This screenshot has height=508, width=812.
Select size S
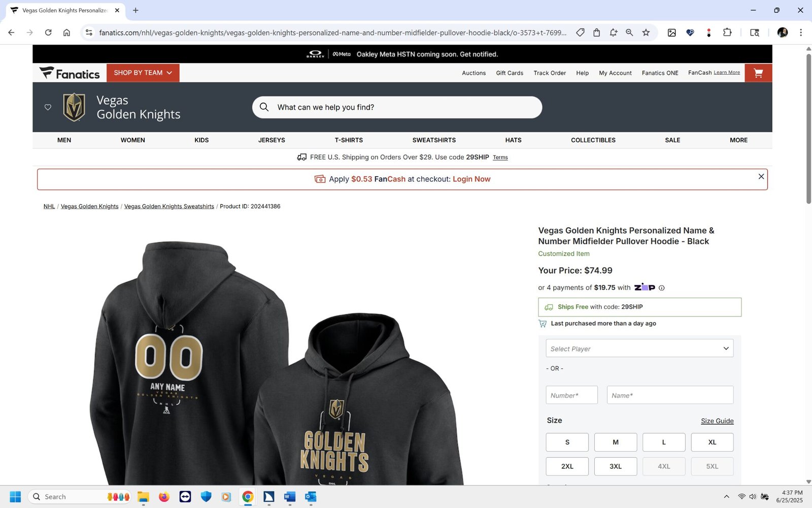point(567,442)
